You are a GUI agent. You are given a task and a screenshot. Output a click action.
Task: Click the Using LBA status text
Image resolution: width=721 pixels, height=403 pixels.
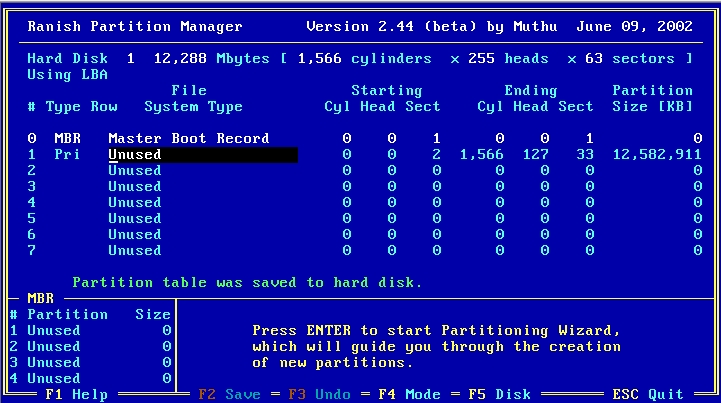pyautogui.click(x=67, y=75)
